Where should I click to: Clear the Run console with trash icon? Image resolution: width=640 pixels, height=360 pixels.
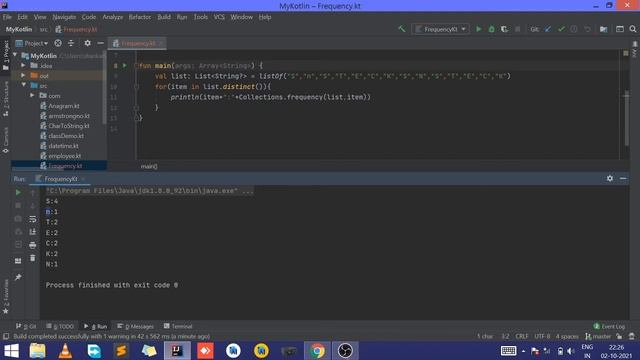(x=33, y=258)
